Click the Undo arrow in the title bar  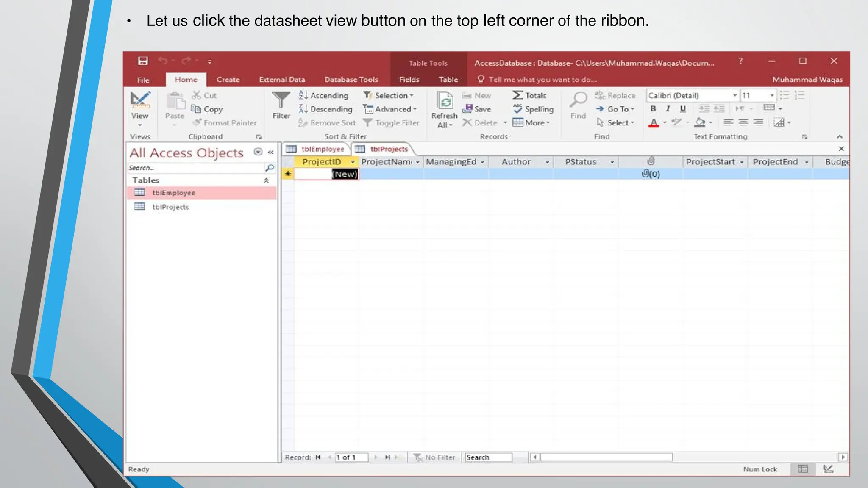(163, 61)
